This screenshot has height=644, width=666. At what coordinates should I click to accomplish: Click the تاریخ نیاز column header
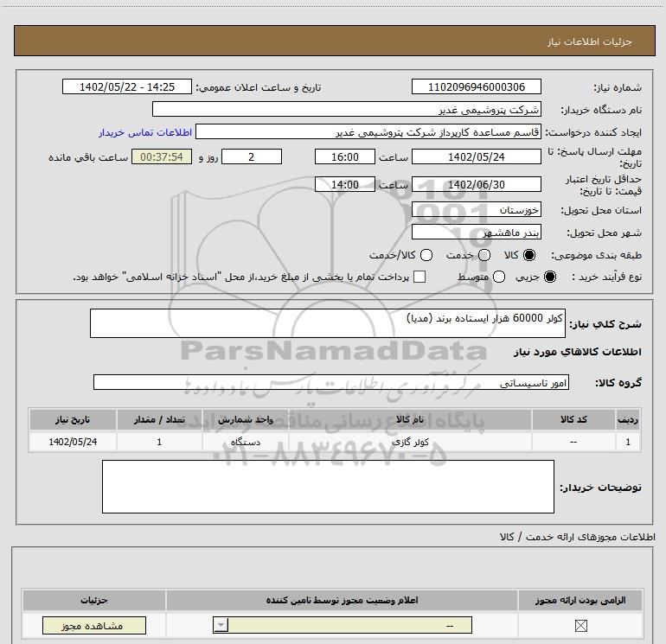(x=73, y=420)
